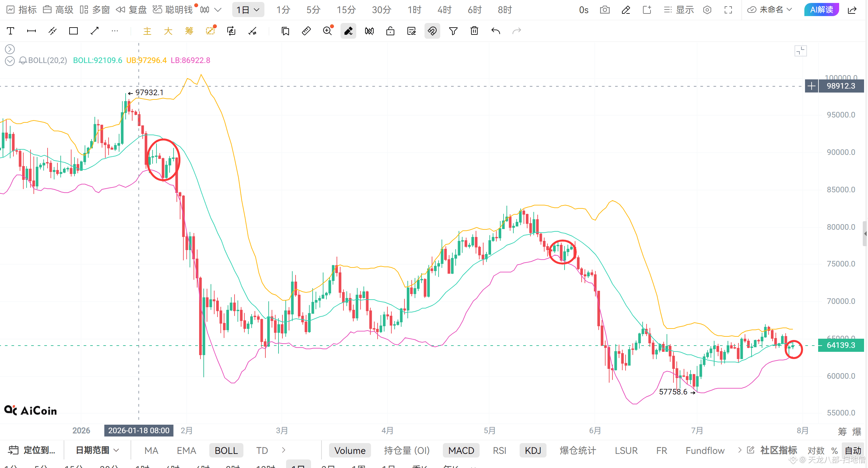This screenshot has width=868, height=468.
Task: Click the plus button beside 98912.3 price
Action: point(811,86)
